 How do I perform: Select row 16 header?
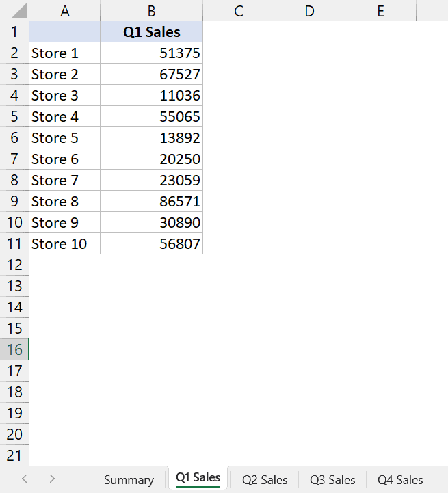pyautogui.click(x=14, y=349)
